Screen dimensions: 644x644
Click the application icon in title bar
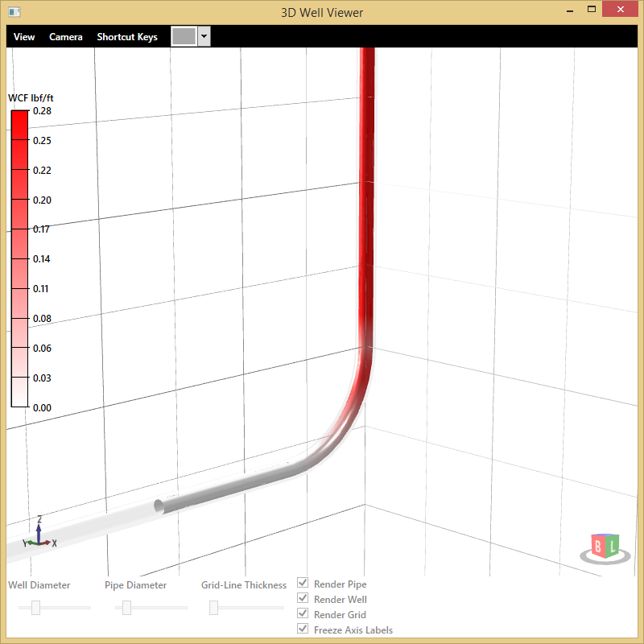click(14, 12)
